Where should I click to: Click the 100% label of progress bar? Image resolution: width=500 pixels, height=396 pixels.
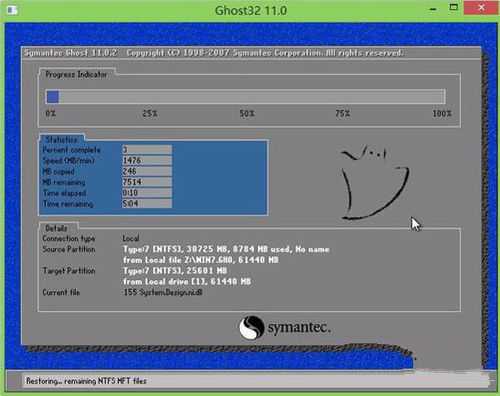point(442,114)
